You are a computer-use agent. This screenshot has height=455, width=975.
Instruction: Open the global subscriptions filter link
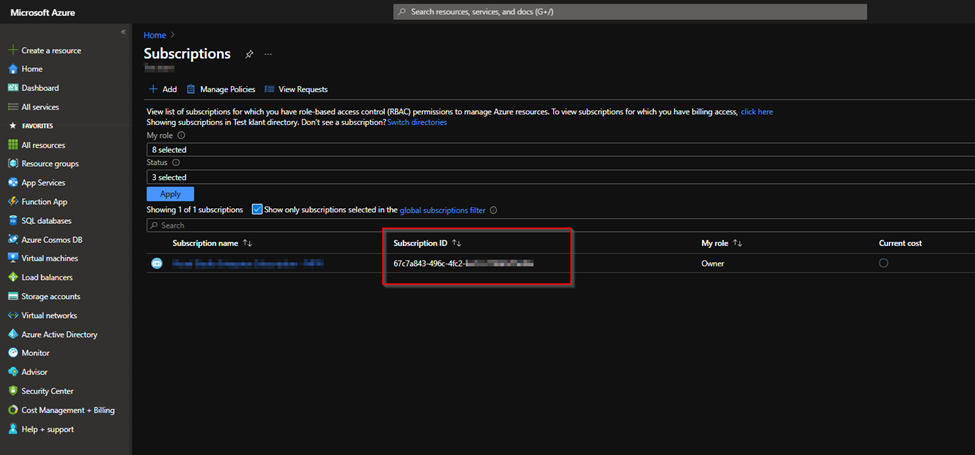[443, 210]
